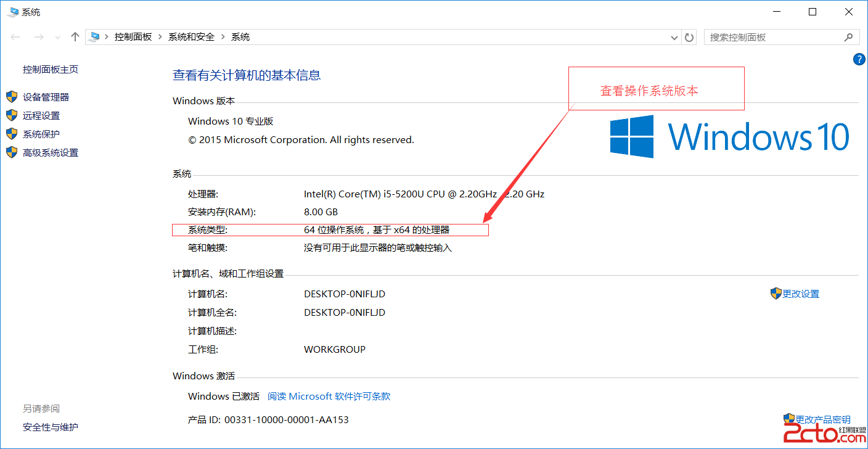Viewport: 868px width, 449px height.
Task: Click shield icon beside 设备管理器
Action: tap(12, 97)
